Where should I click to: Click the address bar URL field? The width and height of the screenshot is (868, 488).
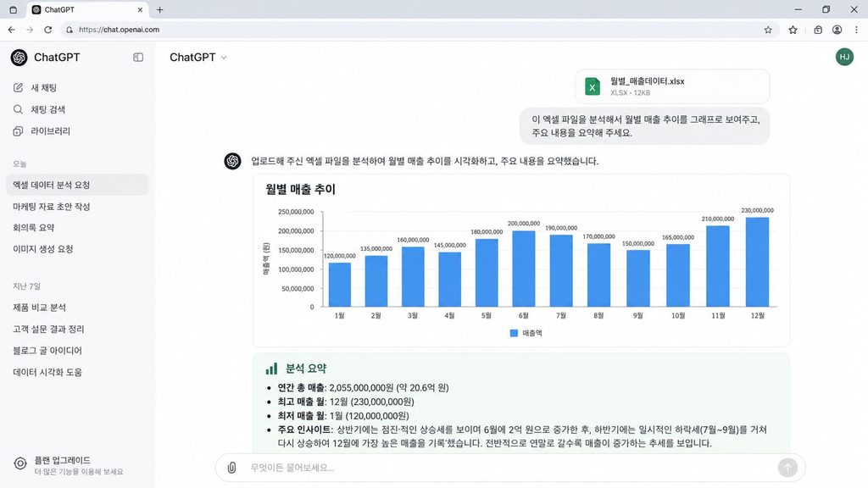tap(418, 30)
